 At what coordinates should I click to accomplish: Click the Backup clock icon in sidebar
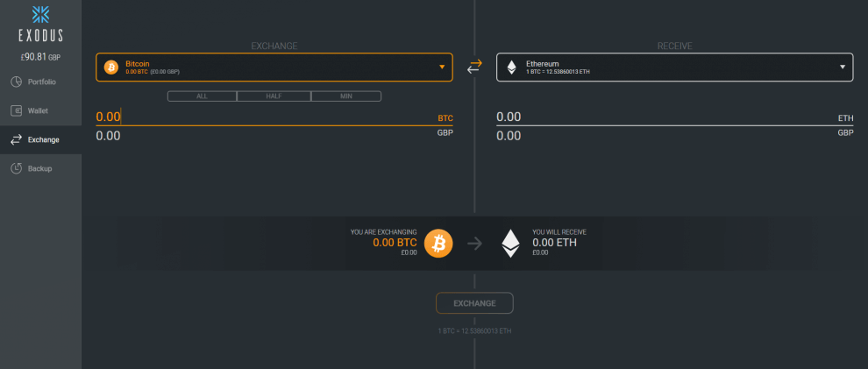click(16, 168)
